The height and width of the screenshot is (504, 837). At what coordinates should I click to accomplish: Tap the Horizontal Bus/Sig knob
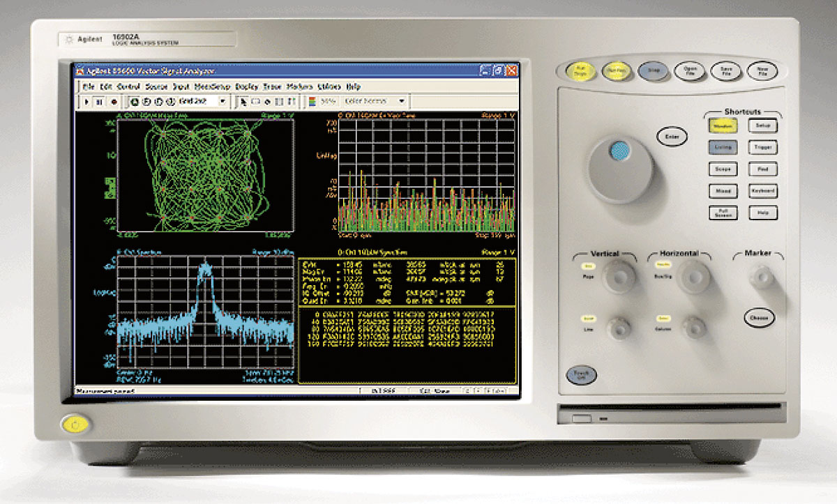694,277
